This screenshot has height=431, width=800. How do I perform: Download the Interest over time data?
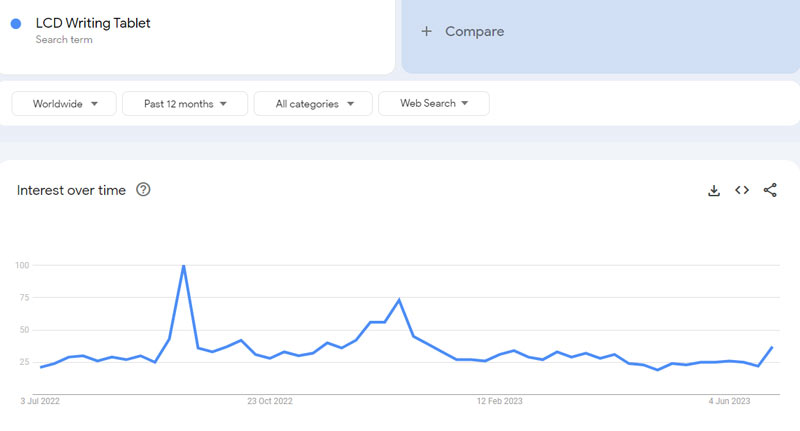point(714,190)
